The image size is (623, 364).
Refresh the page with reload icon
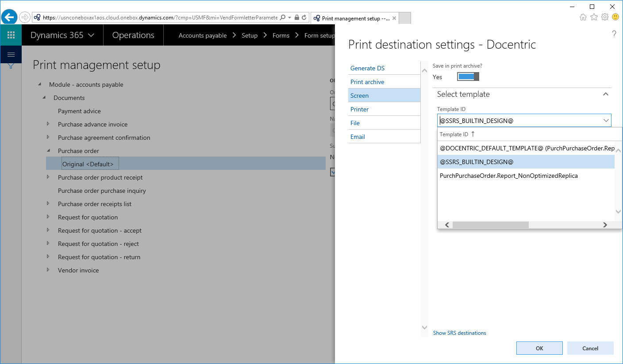coord(304,18)
